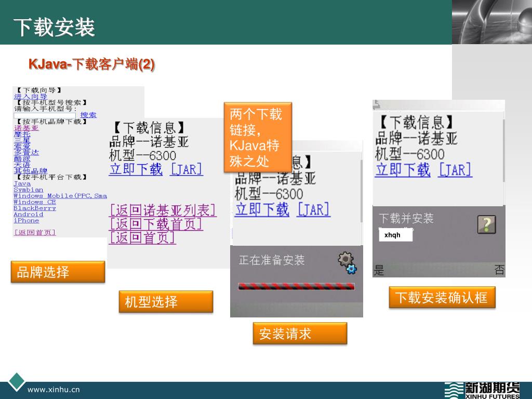Click the KJava-下载客户端(2) heading

click(x=91, y=64)
